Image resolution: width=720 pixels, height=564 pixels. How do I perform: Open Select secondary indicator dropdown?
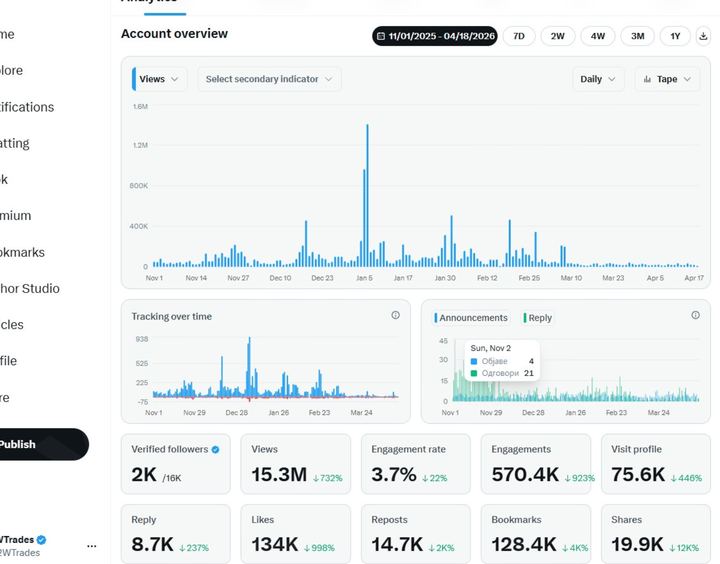(x=269, y=79)
